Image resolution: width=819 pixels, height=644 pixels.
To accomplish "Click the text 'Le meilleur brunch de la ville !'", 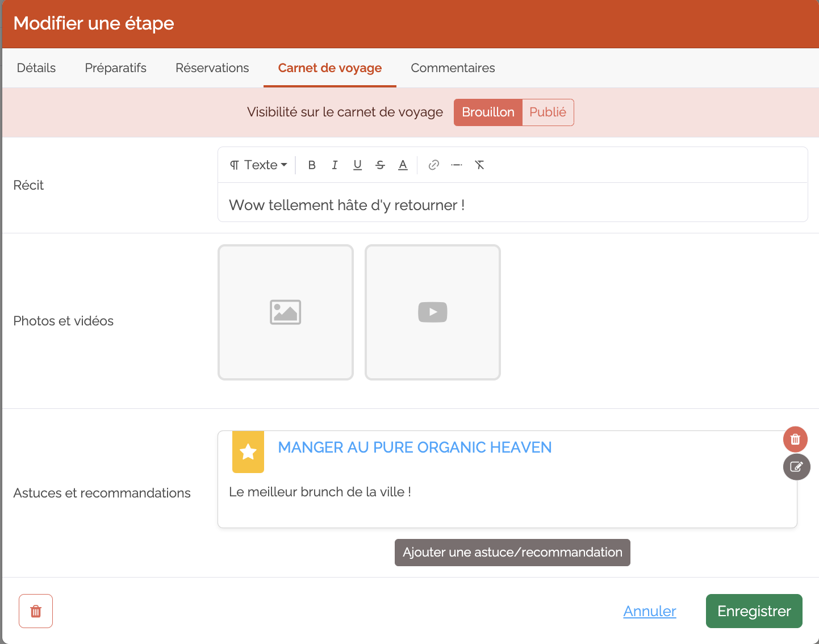I will tap(320, 492).
